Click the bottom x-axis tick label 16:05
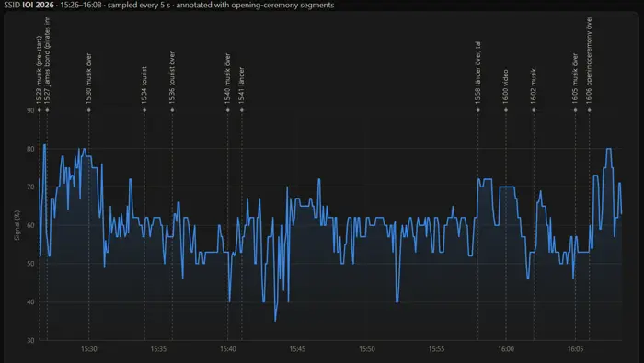This screenshot has width=644, height=363. pyautogui.click(x=575, y=349)
